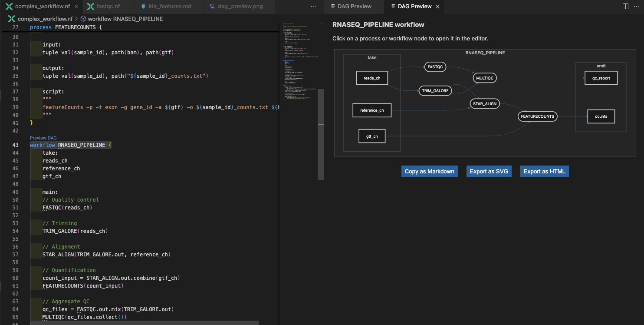
Task: Click the workflow symbol icon in the breadcrumb
Action: 84,19
